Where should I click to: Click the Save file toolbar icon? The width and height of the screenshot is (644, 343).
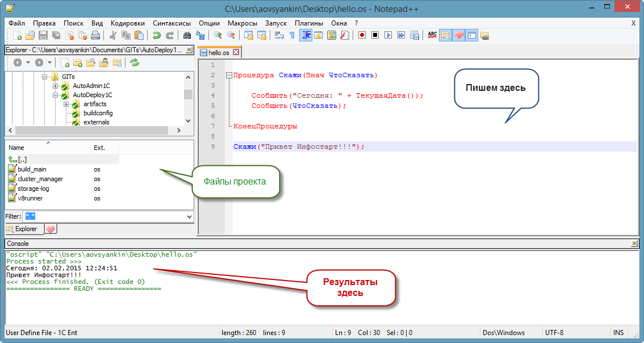43,35
